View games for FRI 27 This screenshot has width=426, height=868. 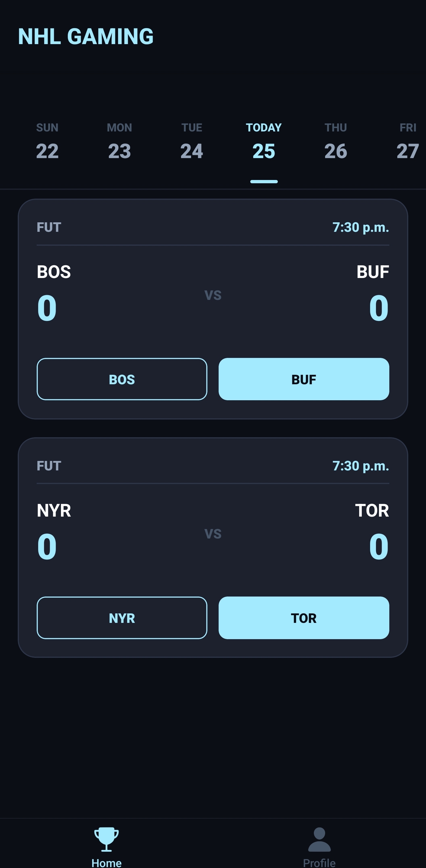coord(408,142)
